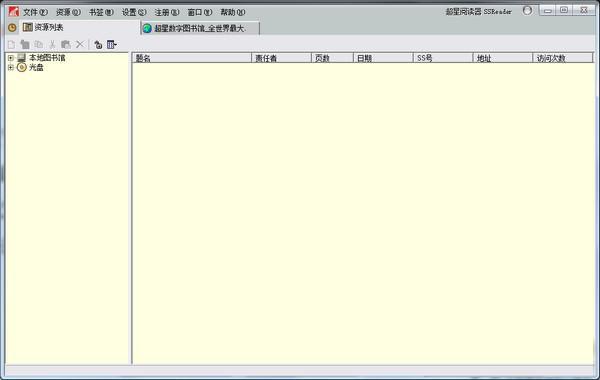Click the copy toolbar icon
This screenshot has width=600, height=380.
(39, 45)
